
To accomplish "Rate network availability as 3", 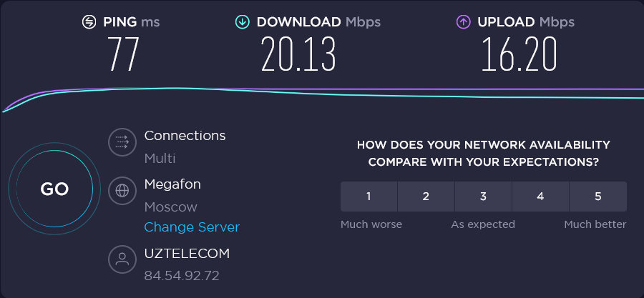I will (483, 197).
